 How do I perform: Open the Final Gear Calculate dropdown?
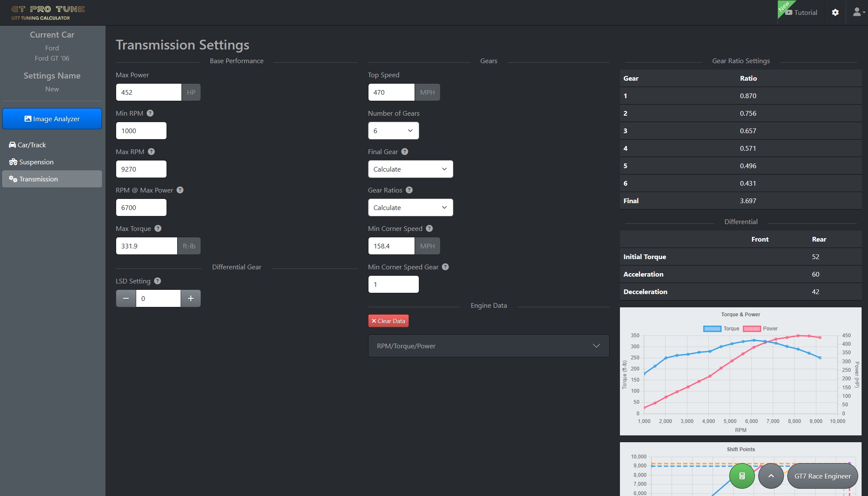(x=410, y=169)
